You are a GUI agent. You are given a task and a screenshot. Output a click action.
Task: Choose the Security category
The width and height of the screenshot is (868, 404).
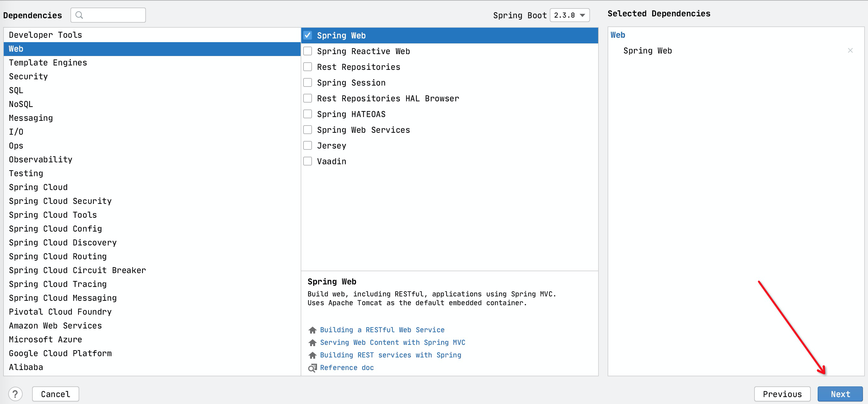click(152, 76)
